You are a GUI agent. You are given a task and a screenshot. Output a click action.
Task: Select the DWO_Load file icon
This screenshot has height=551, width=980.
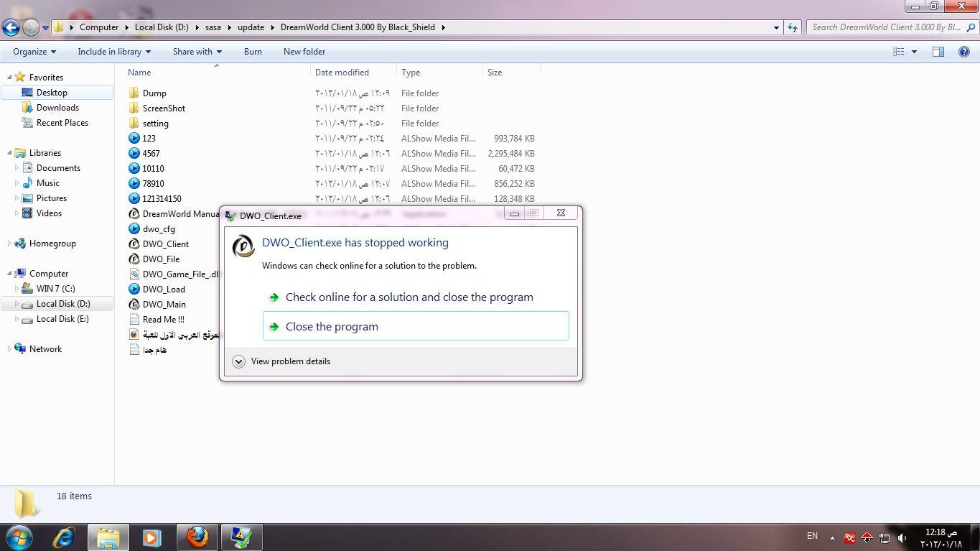(x=134, y=289)
